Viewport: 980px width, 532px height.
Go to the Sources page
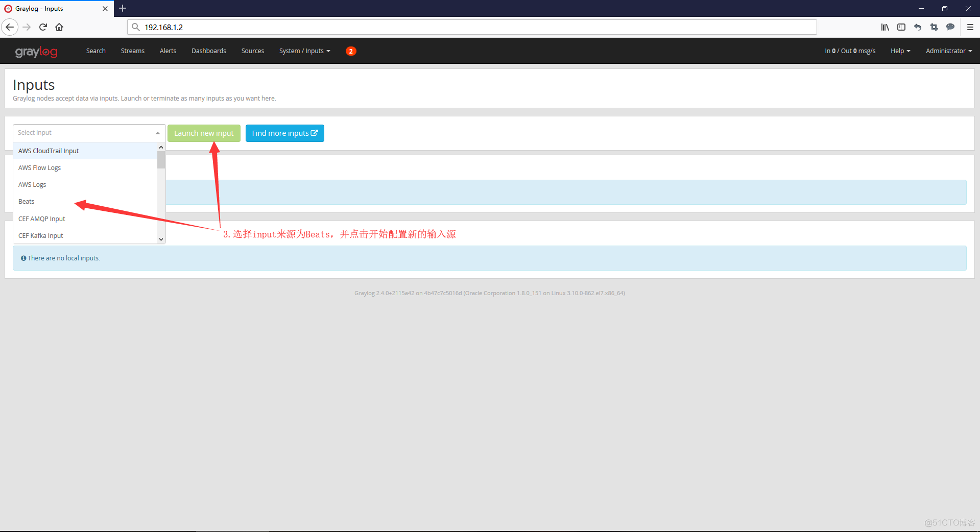(x=253, y=51)
